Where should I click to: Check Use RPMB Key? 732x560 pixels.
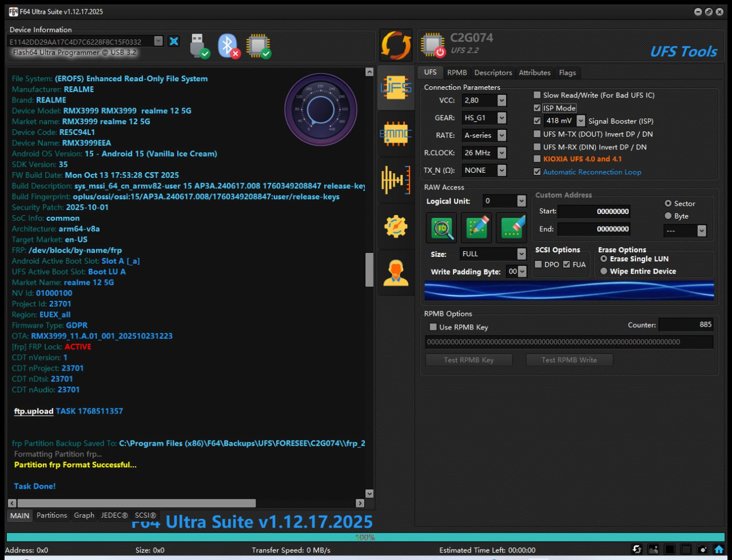tap(433, 327)
